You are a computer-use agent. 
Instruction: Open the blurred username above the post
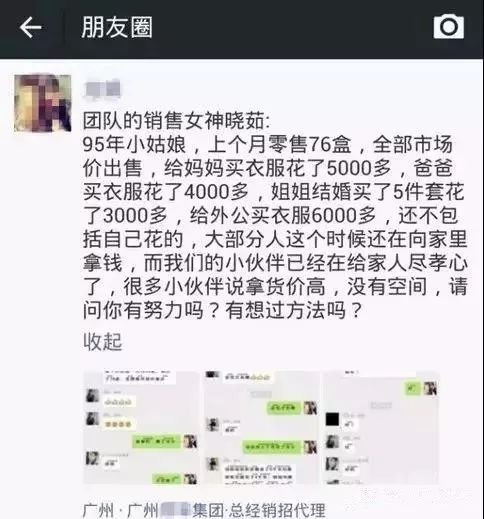tap(102, 89)
